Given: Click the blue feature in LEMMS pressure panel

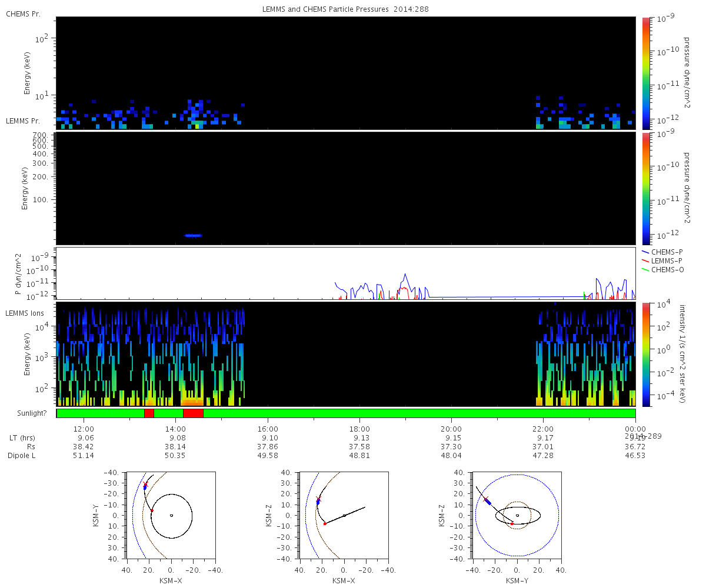Looking at the screenshot, I should coord(193,235).
